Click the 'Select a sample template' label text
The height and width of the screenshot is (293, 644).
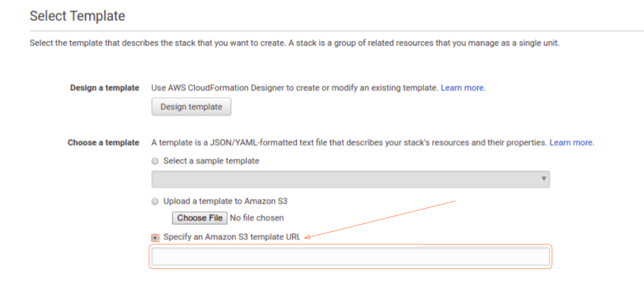pos(211,161)
